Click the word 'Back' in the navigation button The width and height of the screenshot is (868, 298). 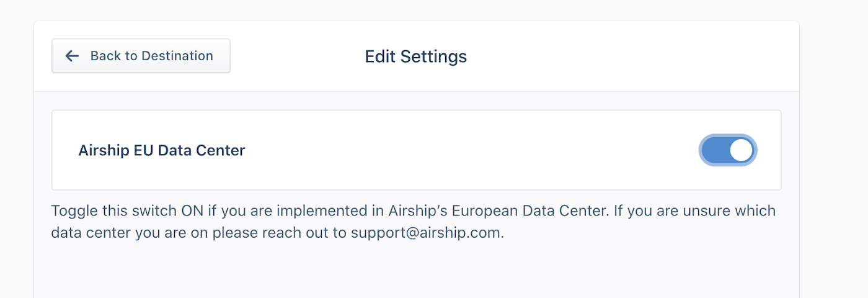pyautogui.click(x=105, y=56)
